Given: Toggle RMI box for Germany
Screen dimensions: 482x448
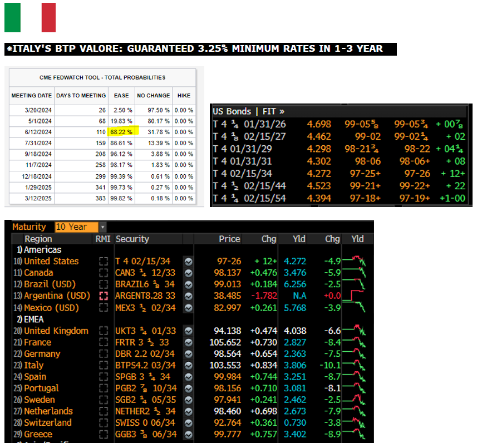Looking at the screenshot, I should point(104,354).
